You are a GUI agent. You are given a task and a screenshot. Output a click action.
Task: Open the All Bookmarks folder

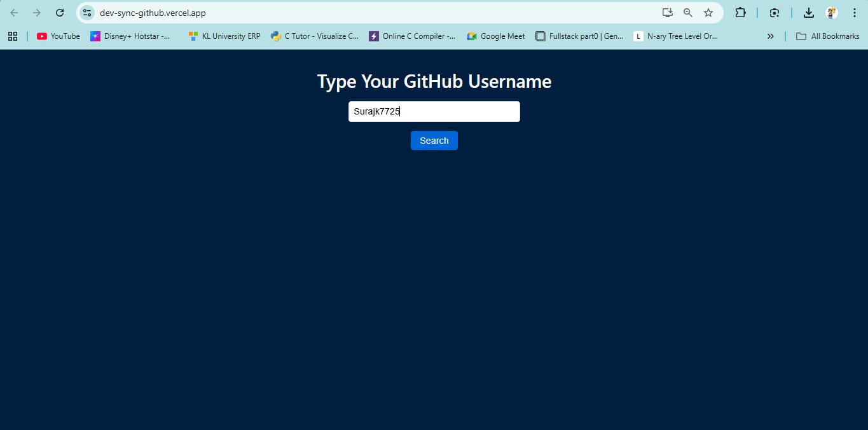(x=828, y=36)
